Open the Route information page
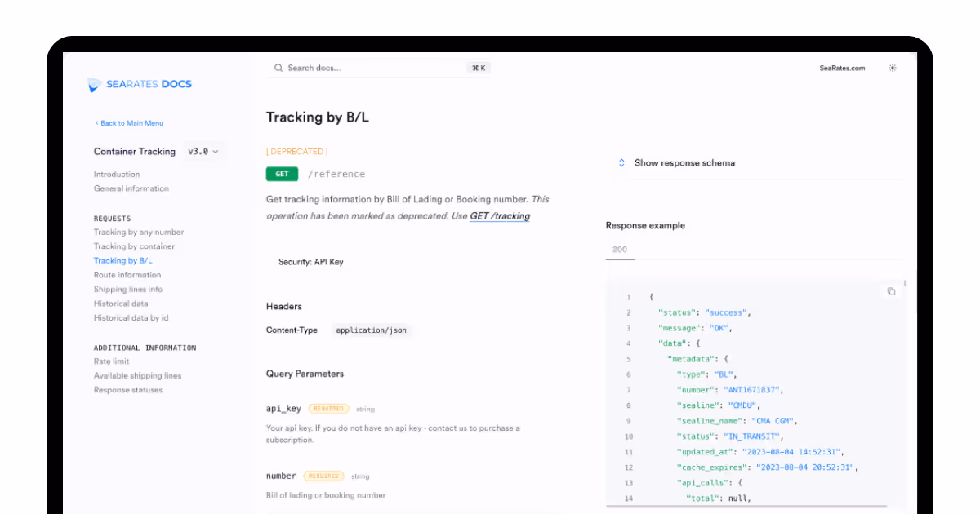Viewport: 980px width, 514px height. 127,275
